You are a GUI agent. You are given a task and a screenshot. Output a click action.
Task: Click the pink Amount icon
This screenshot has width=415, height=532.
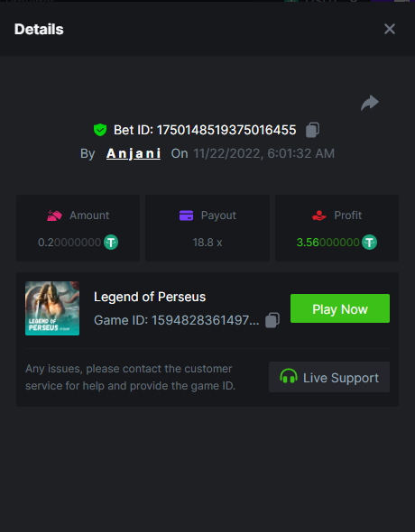point(55,216)
